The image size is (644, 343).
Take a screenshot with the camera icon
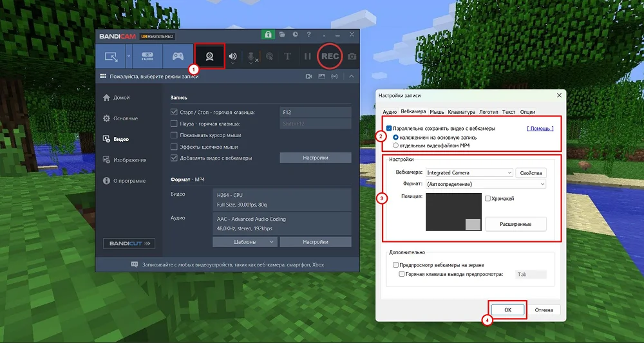click(352, 57)
